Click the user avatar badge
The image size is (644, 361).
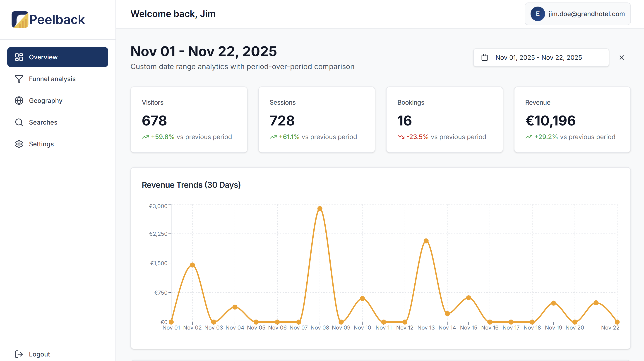[537, 14]
